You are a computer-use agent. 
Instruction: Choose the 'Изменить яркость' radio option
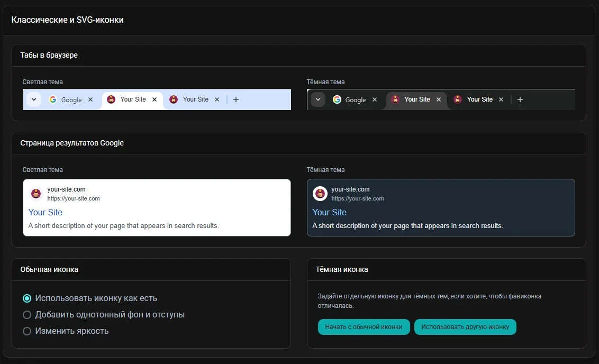click(27, 331)
